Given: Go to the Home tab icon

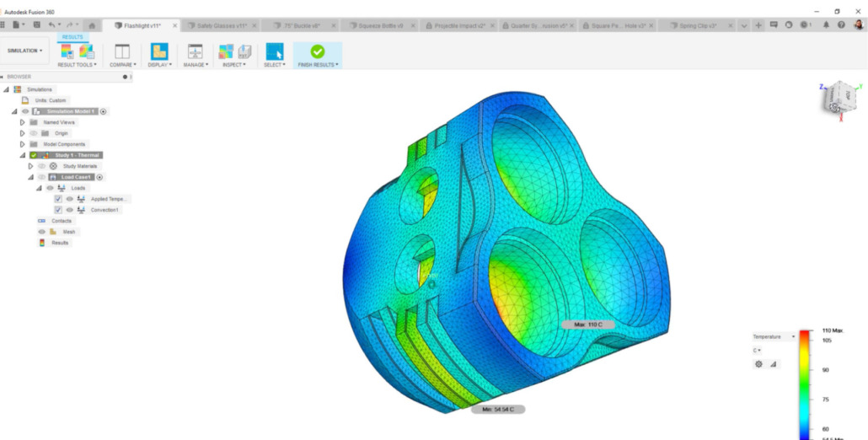Looking at the screenshot, I should 92,25.
